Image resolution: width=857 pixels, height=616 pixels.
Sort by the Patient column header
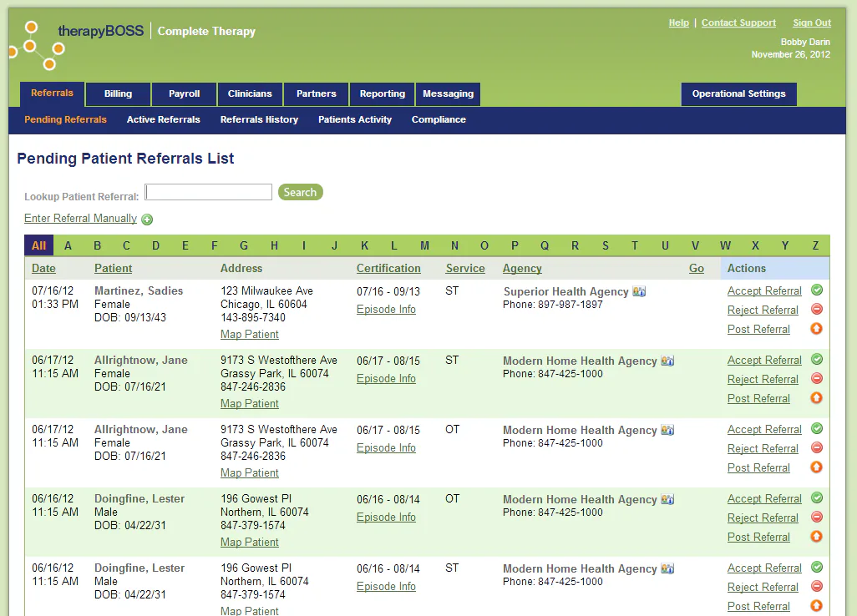tap(113, 268)
